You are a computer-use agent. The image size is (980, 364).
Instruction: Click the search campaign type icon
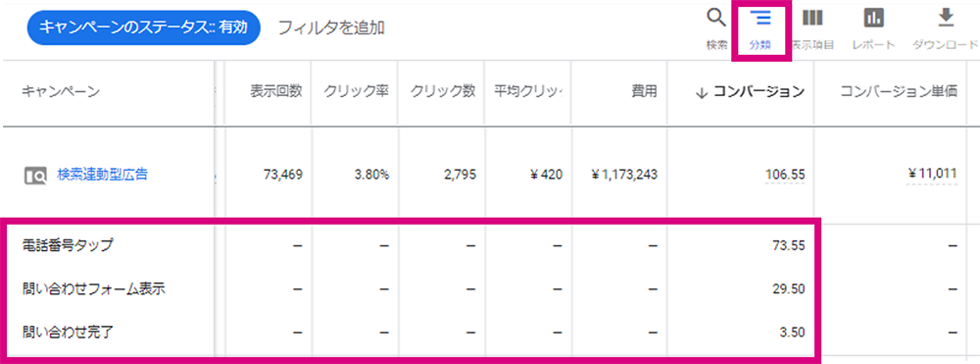pyautogui.click(x=35, y=176)
